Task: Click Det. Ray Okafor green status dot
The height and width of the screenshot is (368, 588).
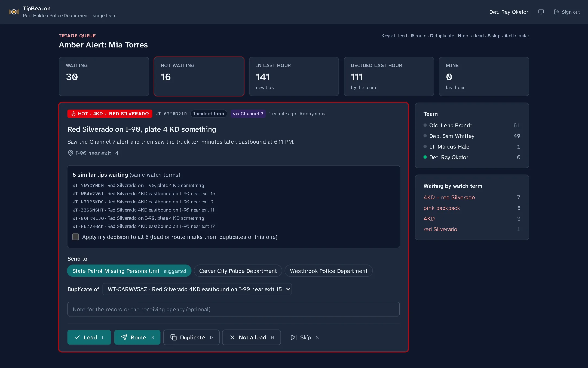Action: click(425, 157)
